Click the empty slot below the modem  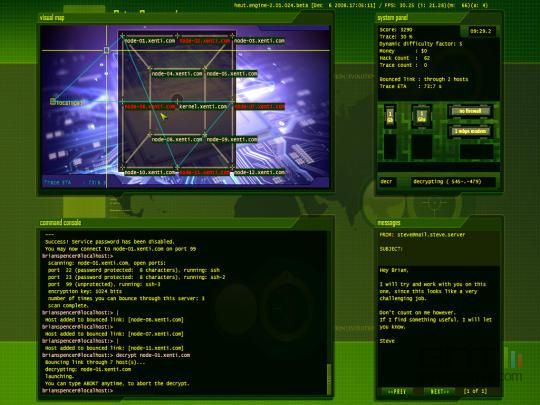[477, 152]
